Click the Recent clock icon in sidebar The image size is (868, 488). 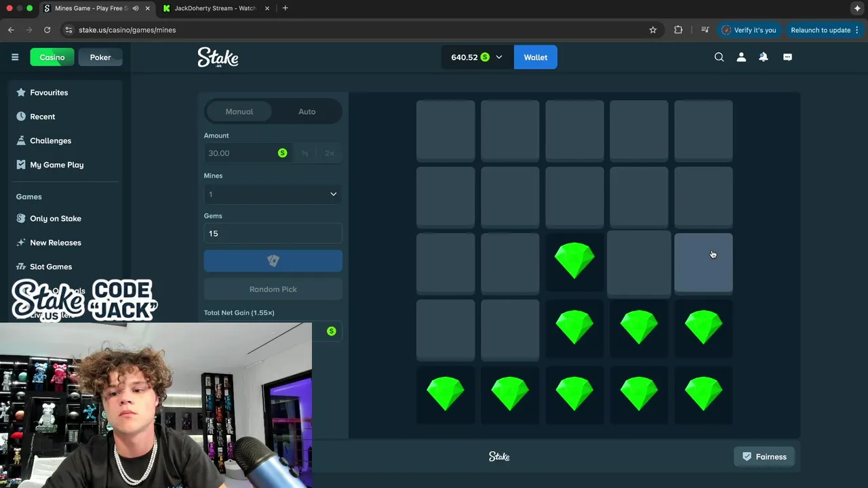(x=21, y=117)
